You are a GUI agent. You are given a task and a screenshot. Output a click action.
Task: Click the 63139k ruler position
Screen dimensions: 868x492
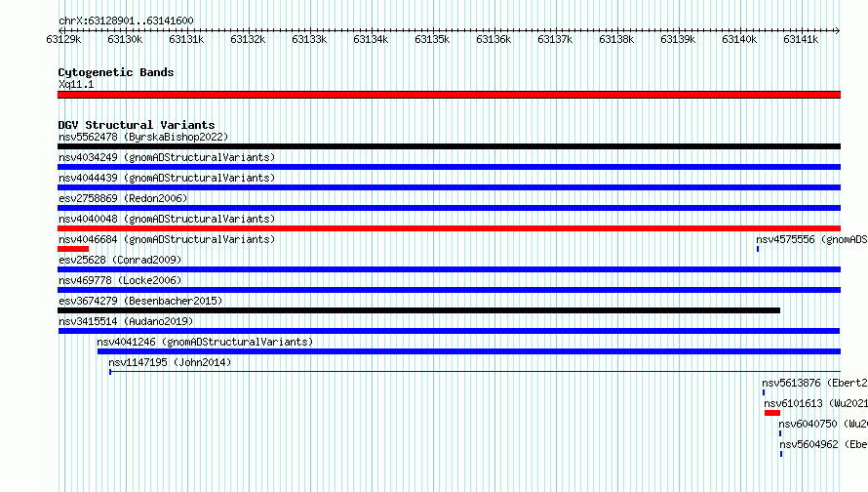pyautogui.click(x=678, y=39)
